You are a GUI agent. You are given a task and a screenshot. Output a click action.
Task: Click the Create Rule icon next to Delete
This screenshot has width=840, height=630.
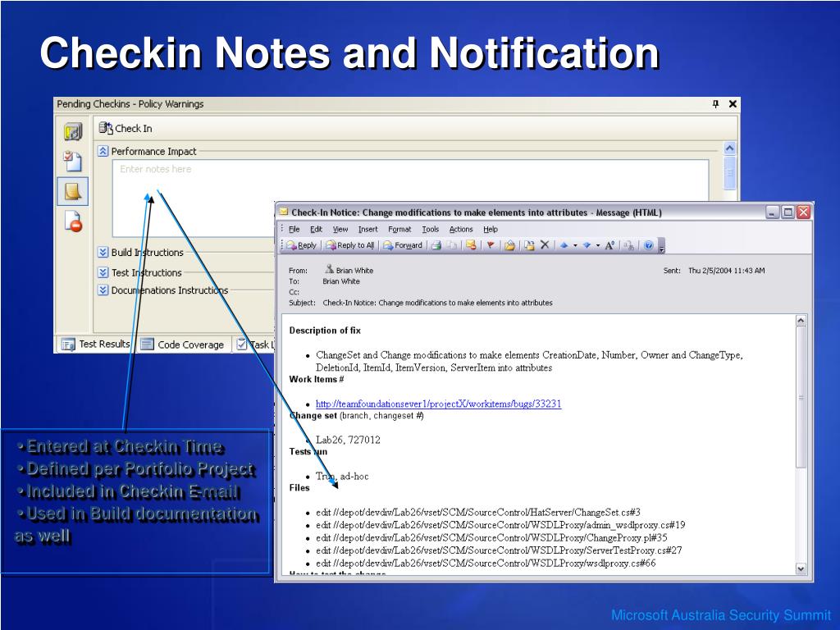coord(529,245)
